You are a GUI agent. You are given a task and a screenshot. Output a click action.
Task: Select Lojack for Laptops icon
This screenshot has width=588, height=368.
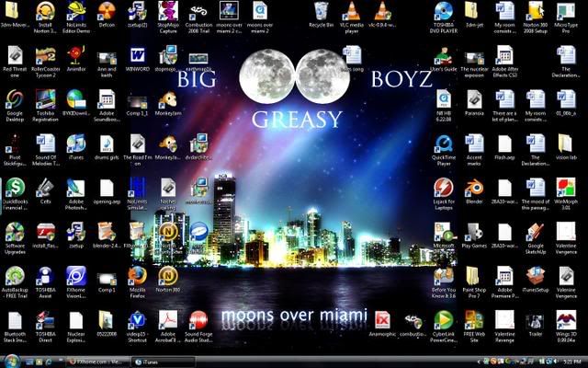tap(444, 194)
